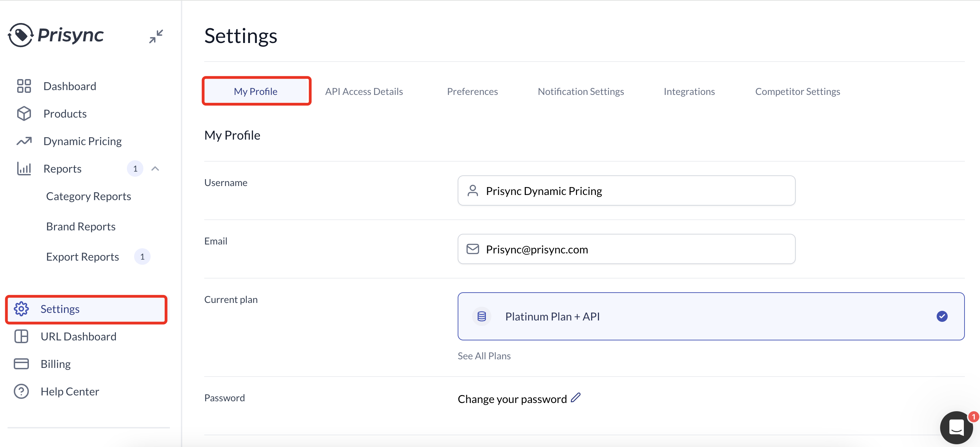Click the URL Dashboard layout icon
The width and height of the screenshot is (980, 447).
pyautogui.click(x=21, y=336)
